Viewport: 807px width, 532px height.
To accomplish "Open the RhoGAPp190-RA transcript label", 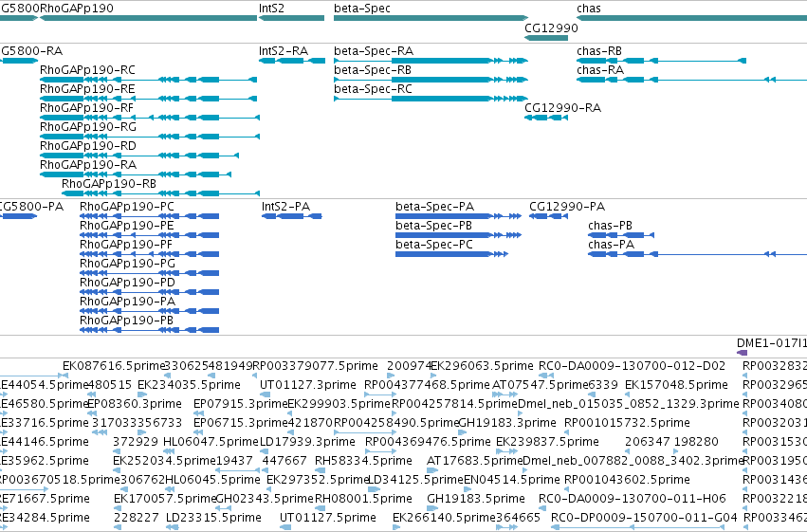I will (x=88, y=165).
